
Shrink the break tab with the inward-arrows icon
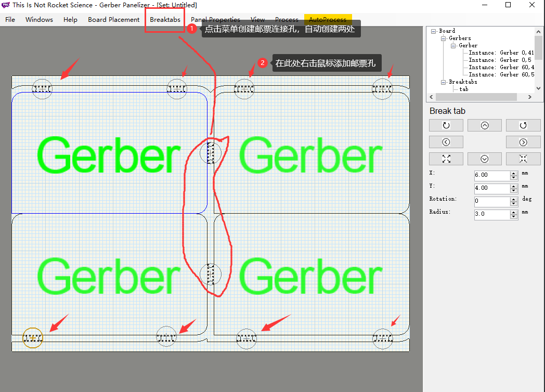[x=523, y=159]
